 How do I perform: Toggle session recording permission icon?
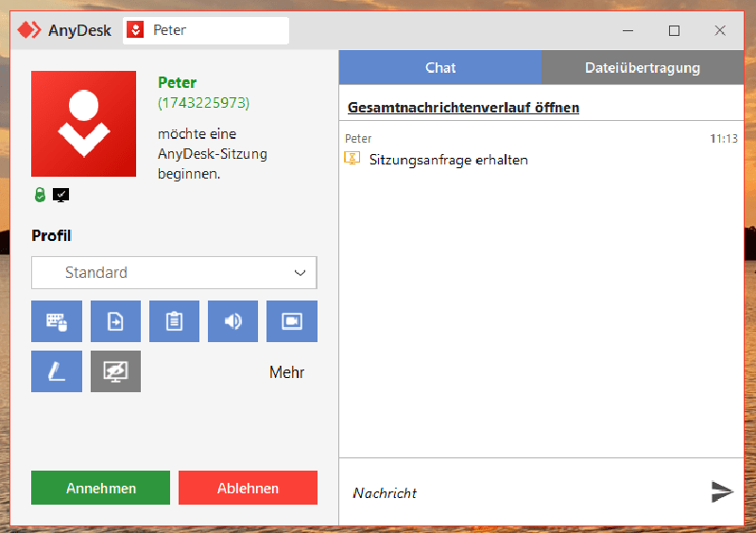(x=291, y=321)
